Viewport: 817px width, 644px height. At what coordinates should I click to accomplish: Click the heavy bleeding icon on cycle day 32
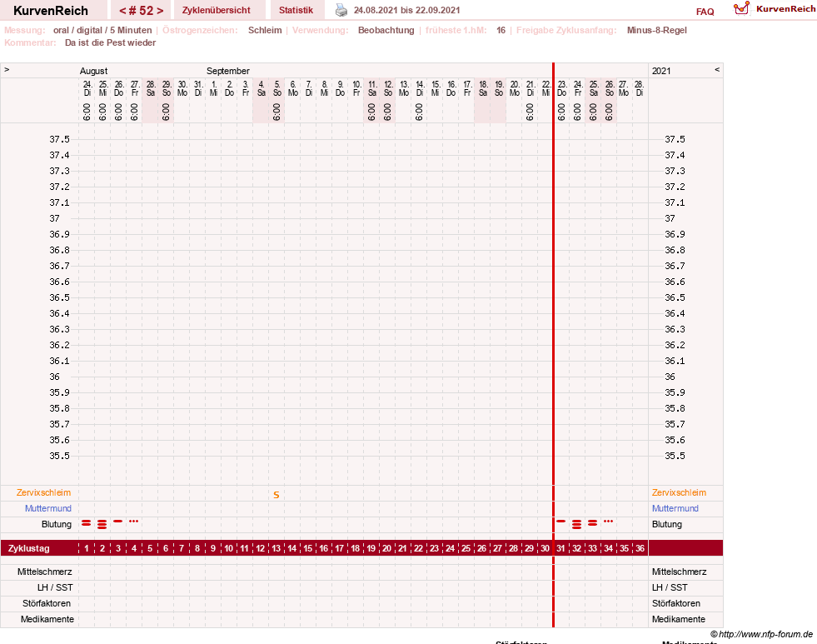coord(576,524)
